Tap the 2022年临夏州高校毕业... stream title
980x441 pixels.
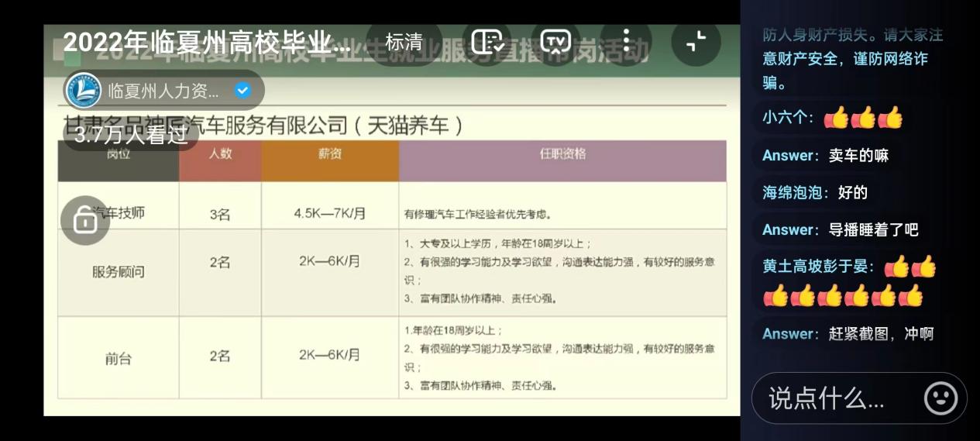(x=207, y=42)
